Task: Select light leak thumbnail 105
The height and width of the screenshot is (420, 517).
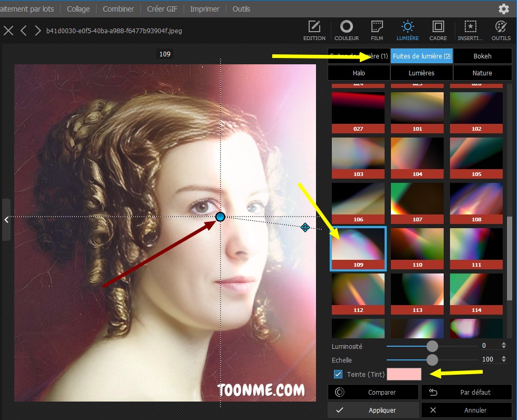Action: 476,158
